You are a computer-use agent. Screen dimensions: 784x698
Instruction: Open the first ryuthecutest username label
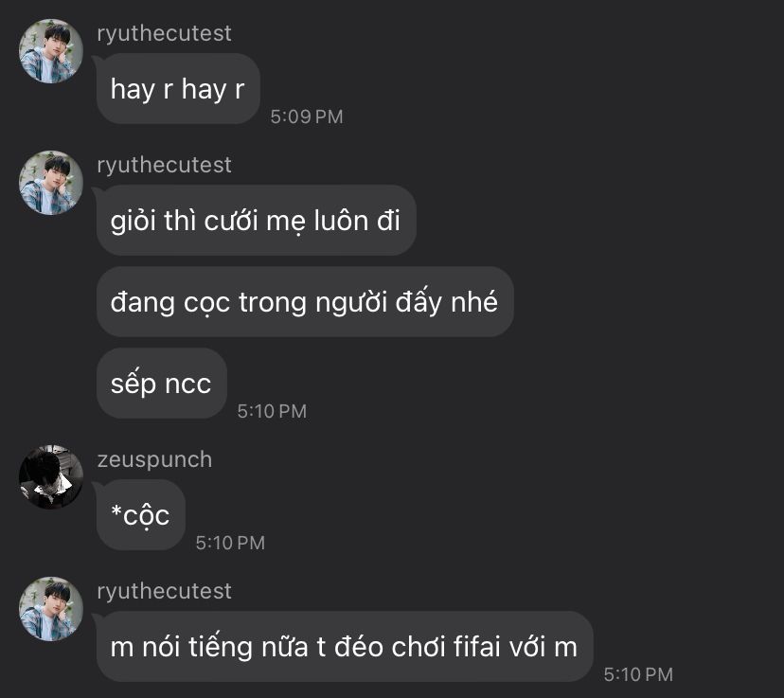[164, 33]
